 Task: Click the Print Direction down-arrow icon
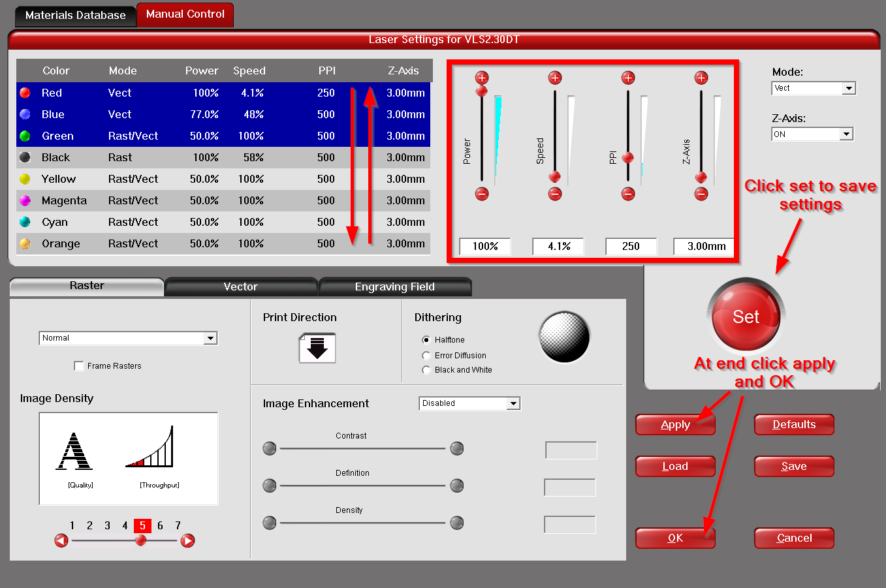(x=317, y=348)
